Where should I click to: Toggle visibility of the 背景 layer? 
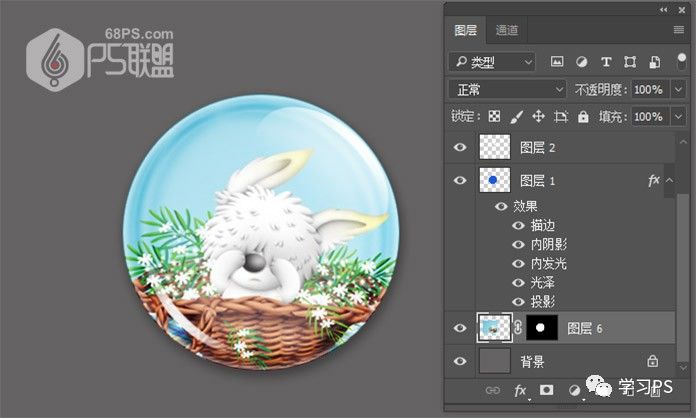coord(460,361)
